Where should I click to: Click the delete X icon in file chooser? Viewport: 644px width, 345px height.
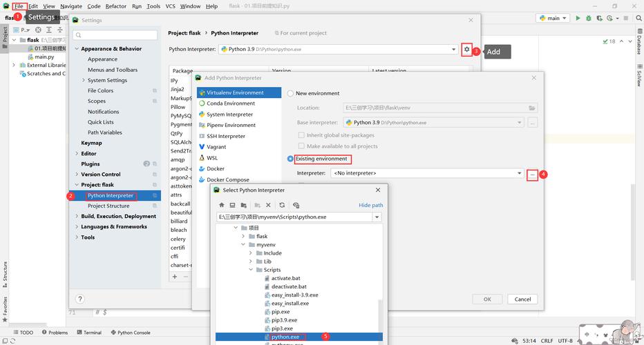click(x=268, y=205)
